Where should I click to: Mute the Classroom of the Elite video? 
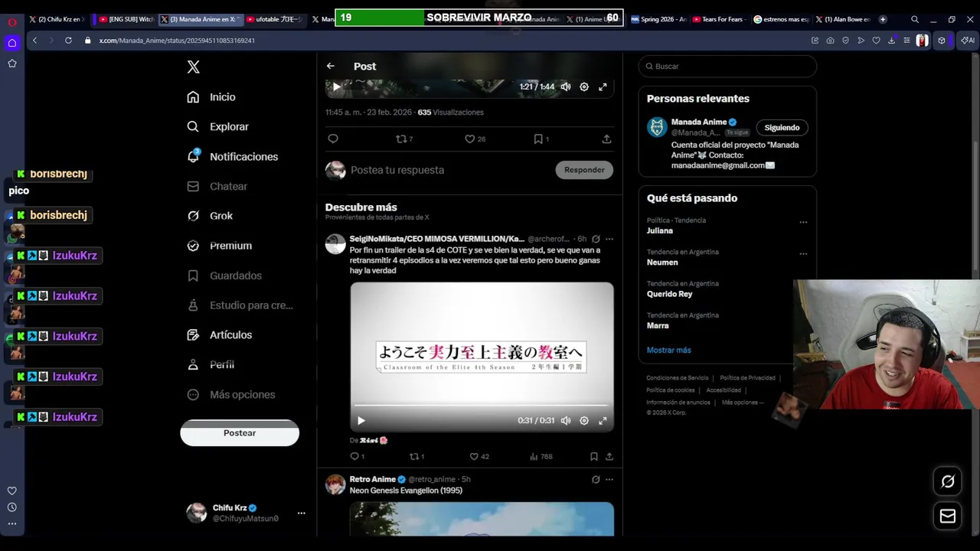click(x=566, y=420)
